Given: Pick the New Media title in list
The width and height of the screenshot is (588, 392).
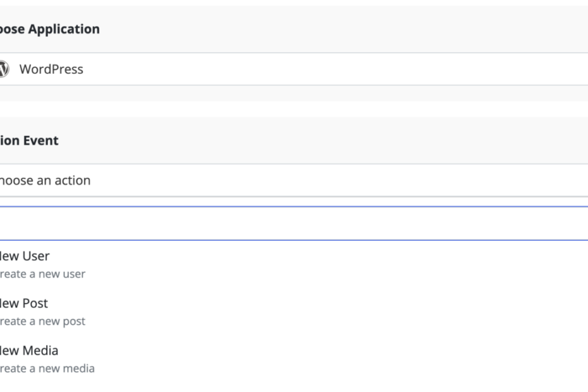Looking at the screenshot, I should tap(29, 350).
